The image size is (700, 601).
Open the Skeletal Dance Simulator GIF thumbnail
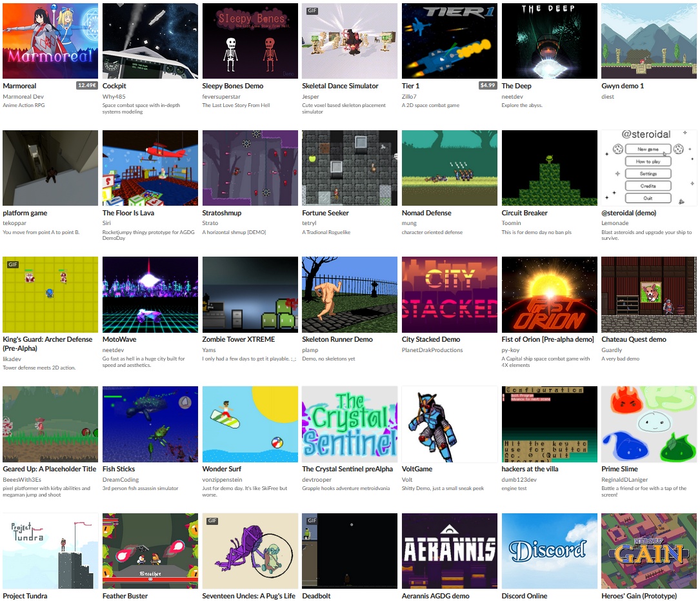[350, 41]
